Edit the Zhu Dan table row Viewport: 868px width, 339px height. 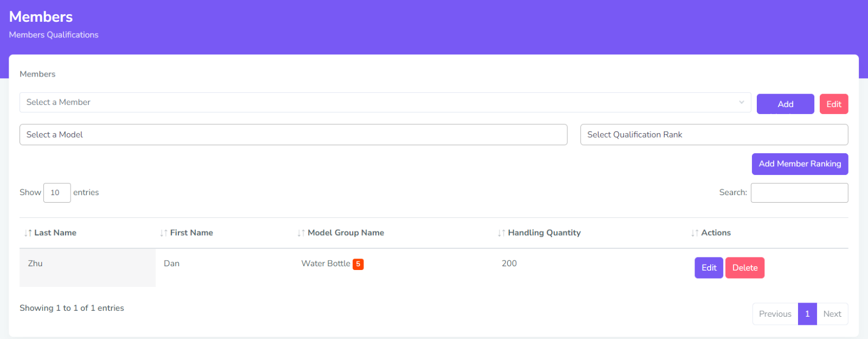[709, 268]
